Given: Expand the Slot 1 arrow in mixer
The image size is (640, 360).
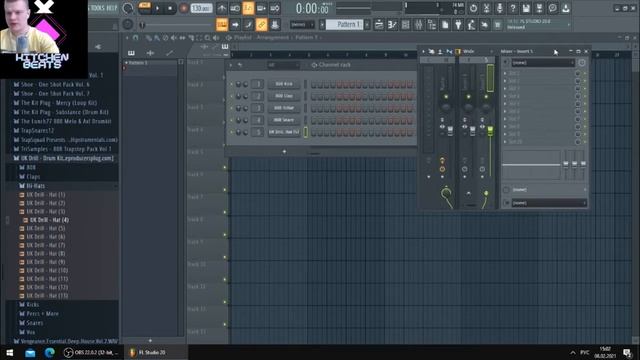Looking at the screenshot, I should (505, 73).
